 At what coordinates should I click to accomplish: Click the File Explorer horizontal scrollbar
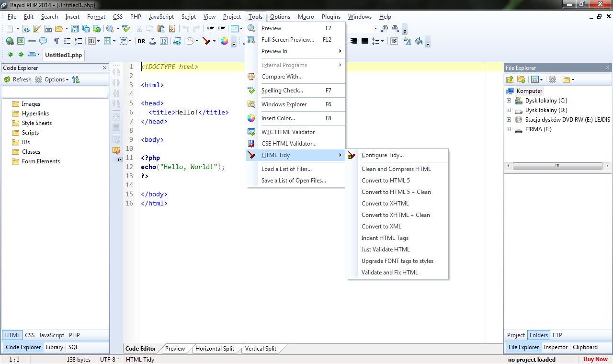point(557,166)
